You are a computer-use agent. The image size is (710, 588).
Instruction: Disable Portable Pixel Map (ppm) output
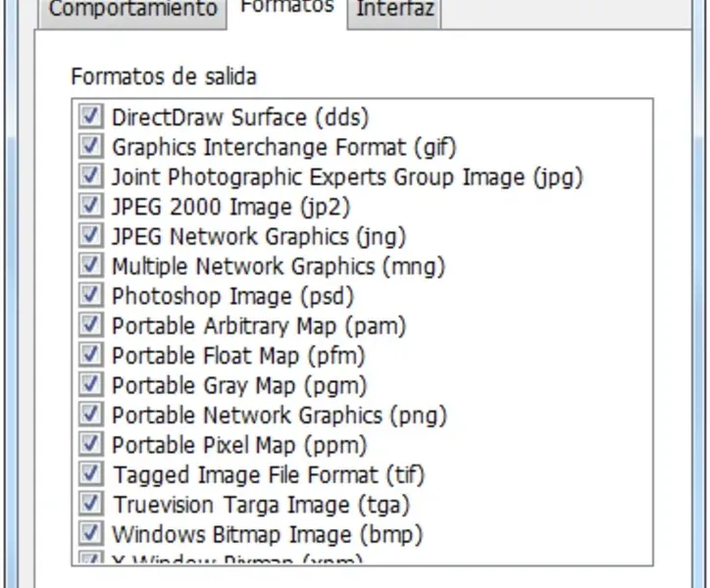pyautogui.click(x=91, y=445)
